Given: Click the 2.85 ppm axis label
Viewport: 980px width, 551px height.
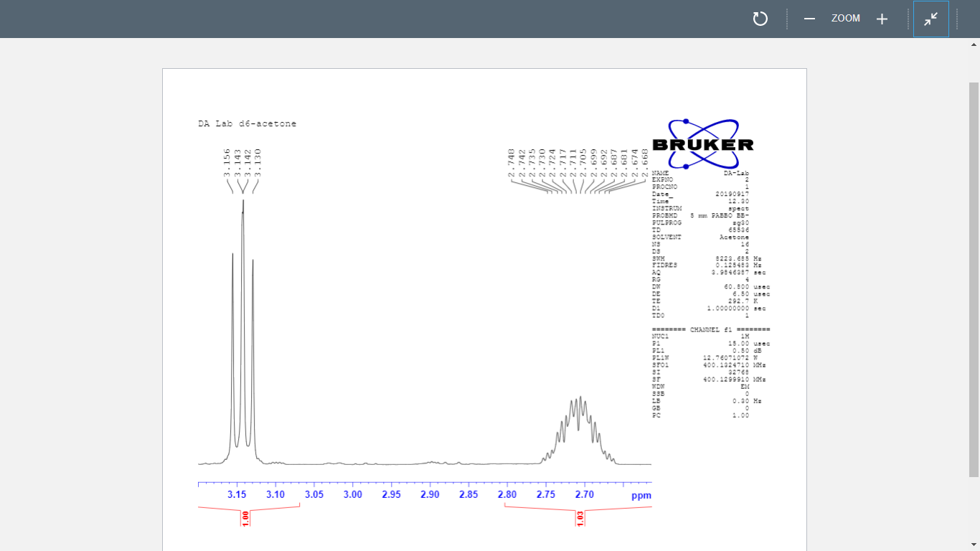Looking at the screenshot, I should click(468, 495).
